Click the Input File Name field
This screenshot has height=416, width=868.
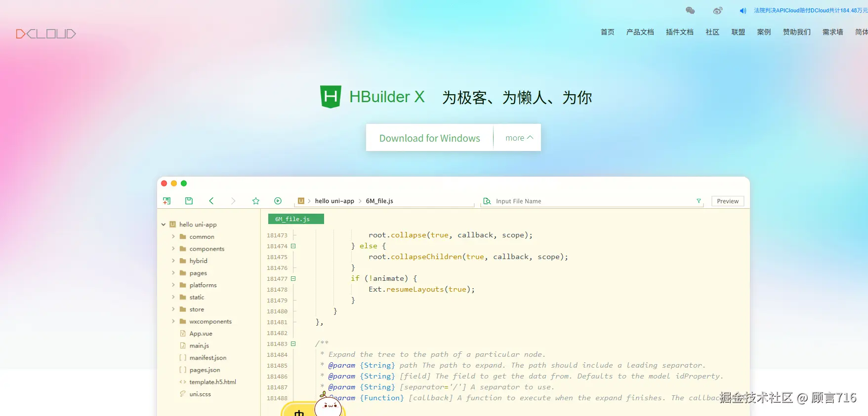coord(593,201)
